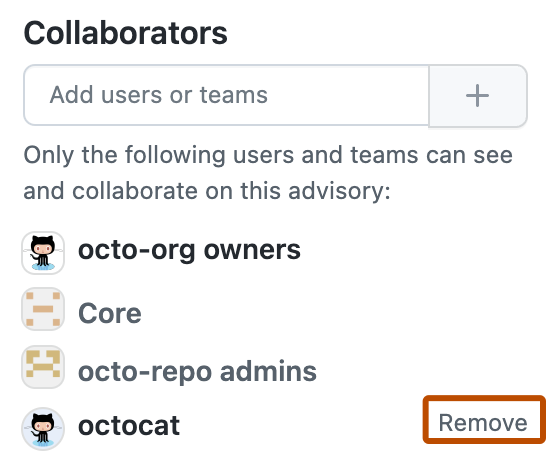Open the octo-org owners name link
This screenshot has width=554, height=466.
tap(189, 250)
